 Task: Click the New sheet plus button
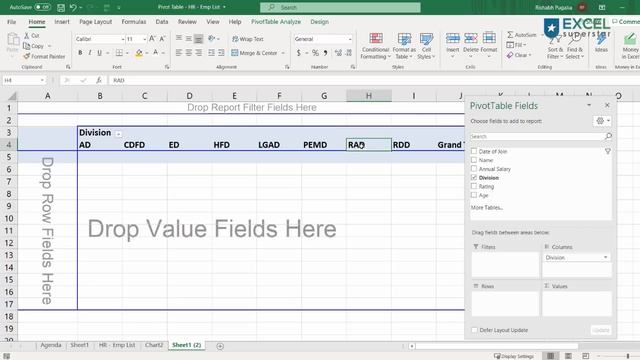(x=220, y=346)
